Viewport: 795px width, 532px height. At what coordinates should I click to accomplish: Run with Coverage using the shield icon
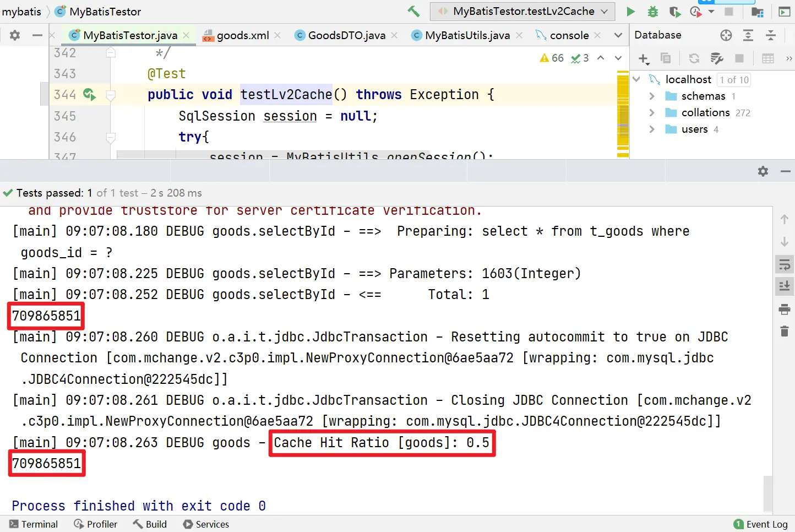(x=674, y=12)
